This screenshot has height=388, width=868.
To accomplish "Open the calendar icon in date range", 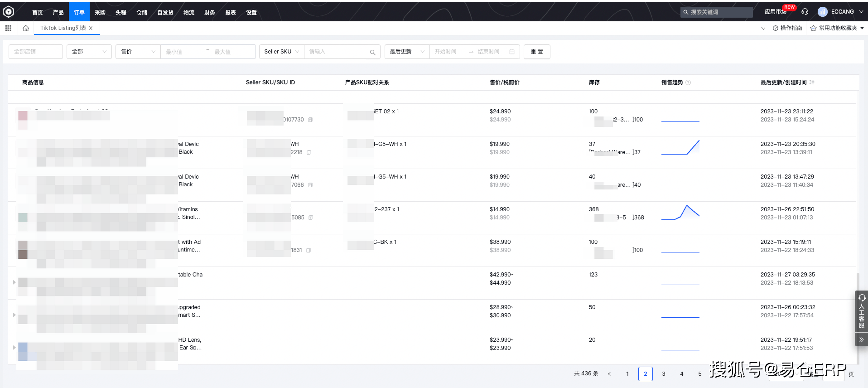I will (x=512, y=52).
